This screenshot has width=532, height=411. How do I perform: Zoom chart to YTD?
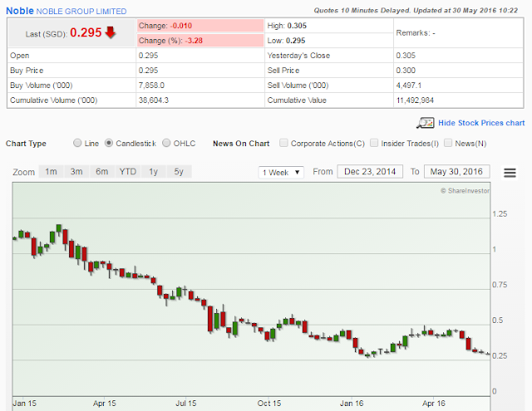tap(127, 172)
